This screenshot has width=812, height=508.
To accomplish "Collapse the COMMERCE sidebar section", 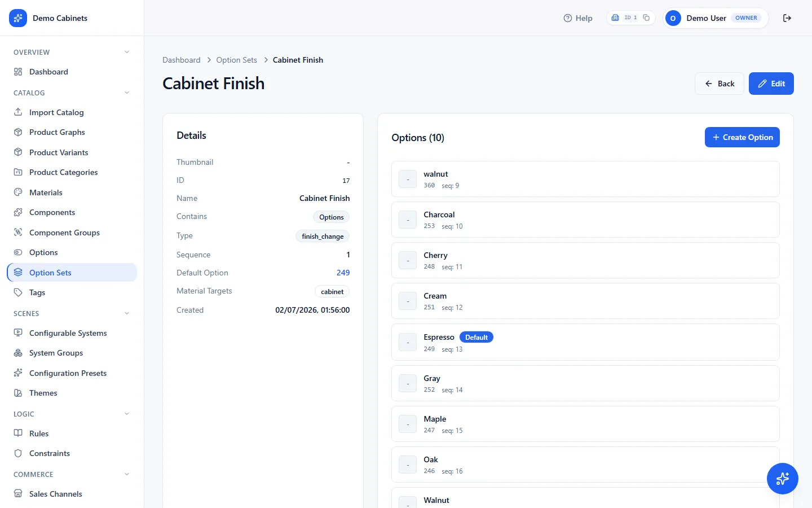I will coord(127,474).
